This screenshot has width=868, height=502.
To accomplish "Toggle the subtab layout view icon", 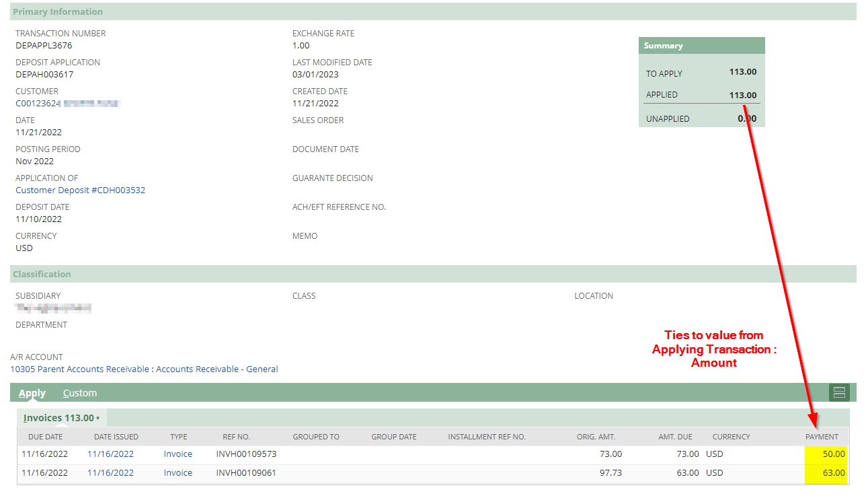I will pyautogui.click(x=839, y=392).
